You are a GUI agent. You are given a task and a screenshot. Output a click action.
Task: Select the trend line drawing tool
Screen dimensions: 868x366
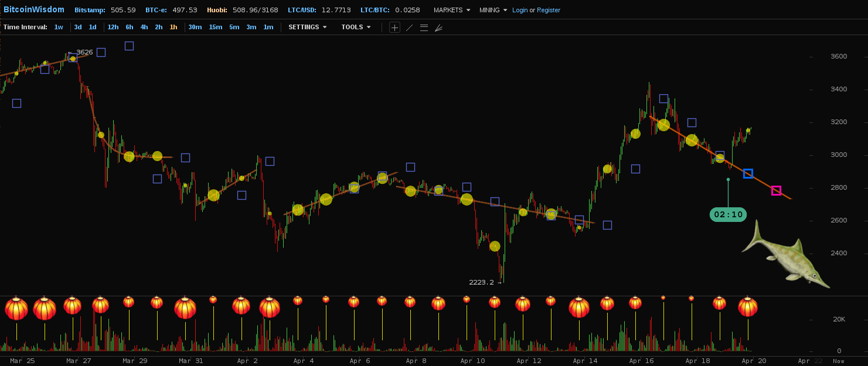[409, 28]
